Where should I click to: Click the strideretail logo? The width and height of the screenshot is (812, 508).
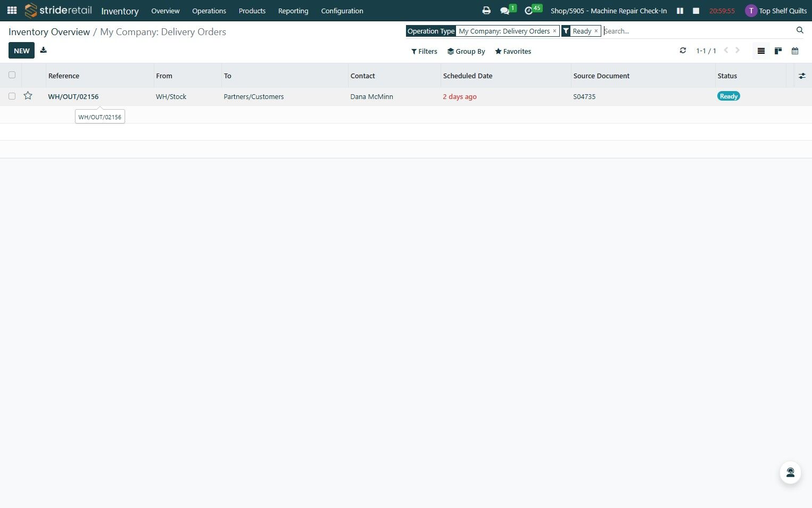click(x=59, y=11)
